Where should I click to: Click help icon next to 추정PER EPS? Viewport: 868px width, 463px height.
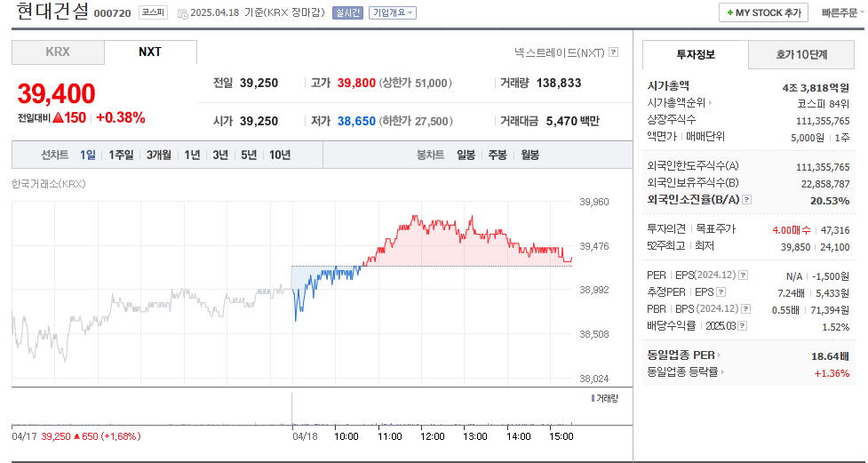tap(721, 291)
